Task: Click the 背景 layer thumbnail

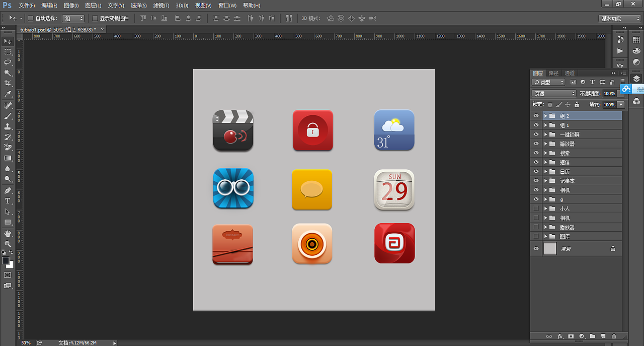Action: [550, 248]
